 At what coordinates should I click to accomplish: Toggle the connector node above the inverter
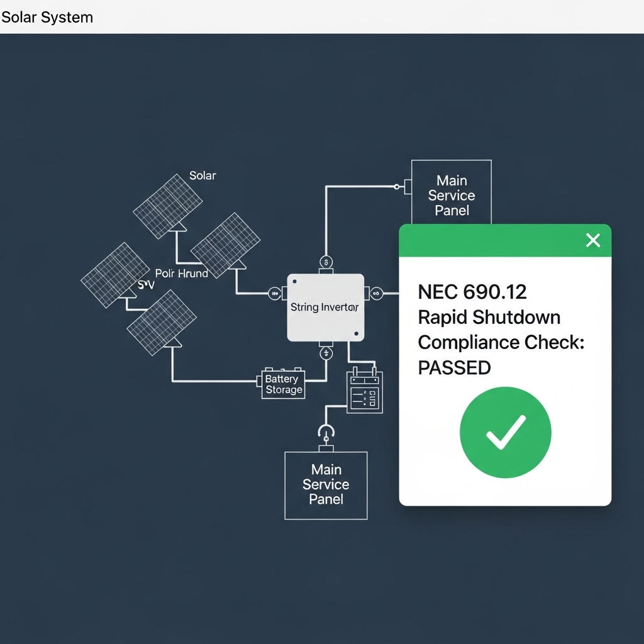326,260
